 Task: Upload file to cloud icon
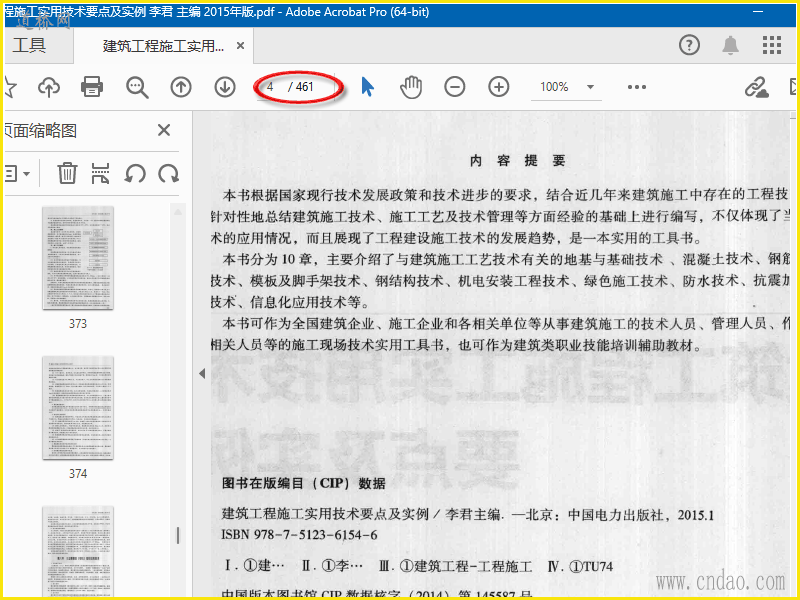(x=49, y=87)
